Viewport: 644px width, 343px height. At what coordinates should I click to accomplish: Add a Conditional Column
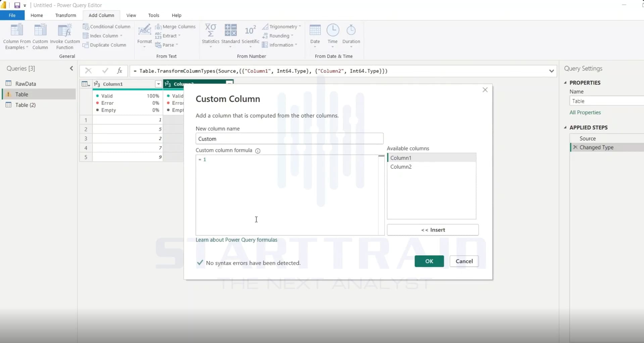pyautogui.click(x=106, y=27)
